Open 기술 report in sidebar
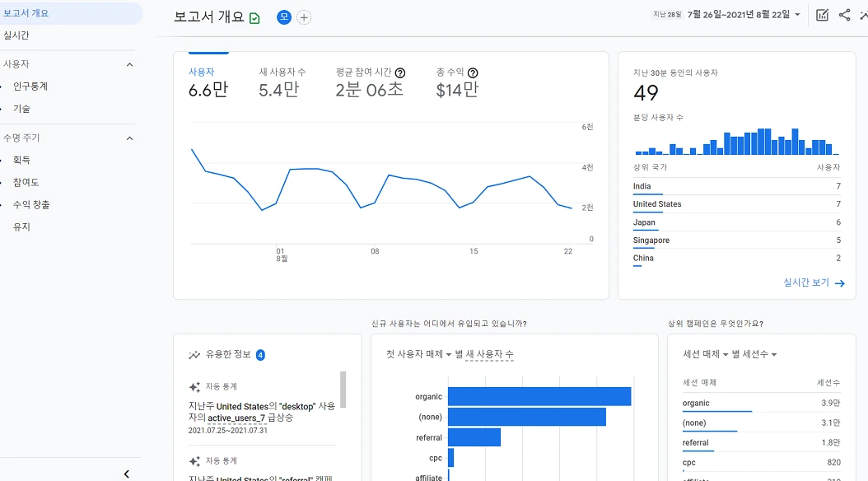Screen dimensions: 868x481 pos(21,109)
